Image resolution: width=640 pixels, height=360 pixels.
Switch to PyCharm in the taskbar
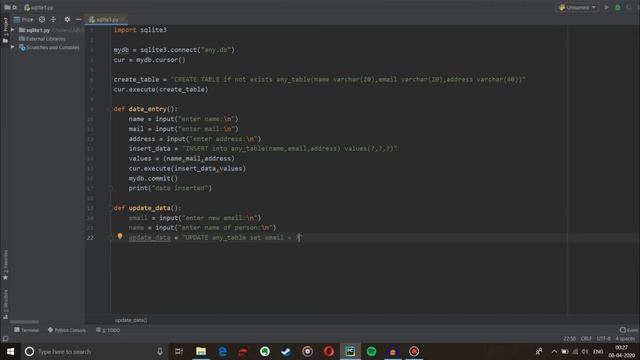[350, 351]
